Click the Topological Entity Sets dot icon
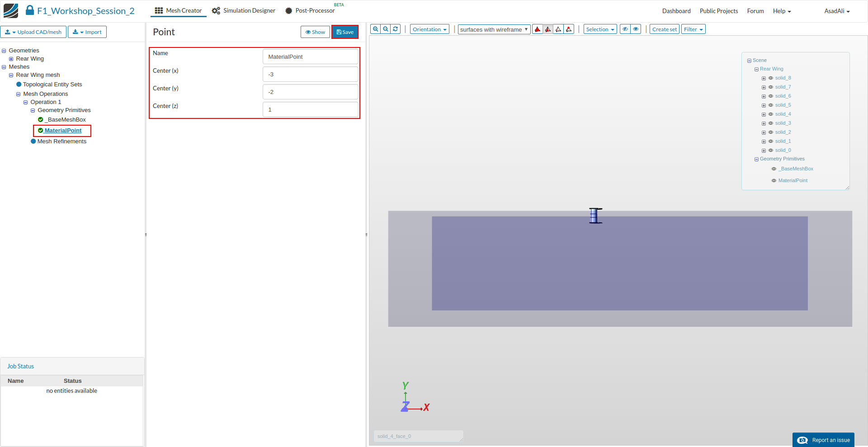 pyautogui.click(x=19, y=85)
